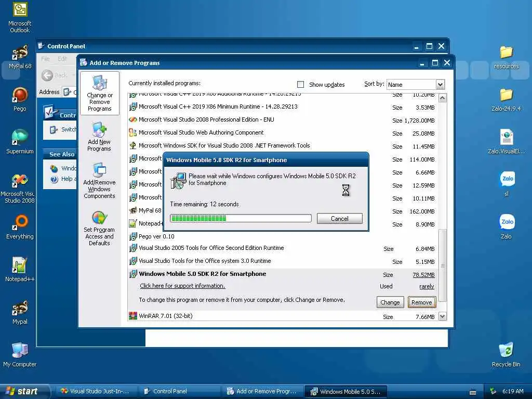
Task: Select Visual Studio 2005 Tools for Office row
Action: pyautogui.click(x=282, y=248)
